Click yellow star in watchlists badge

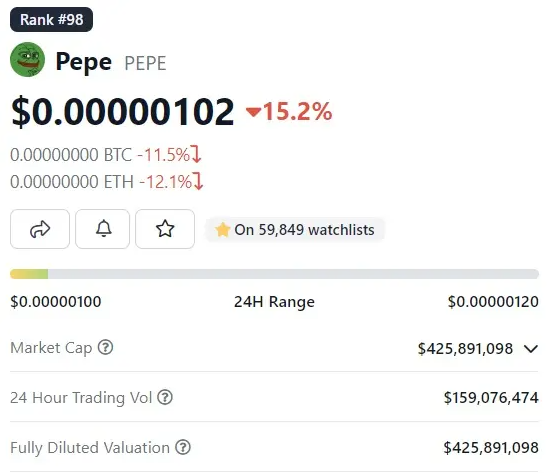tap(222, 230)
